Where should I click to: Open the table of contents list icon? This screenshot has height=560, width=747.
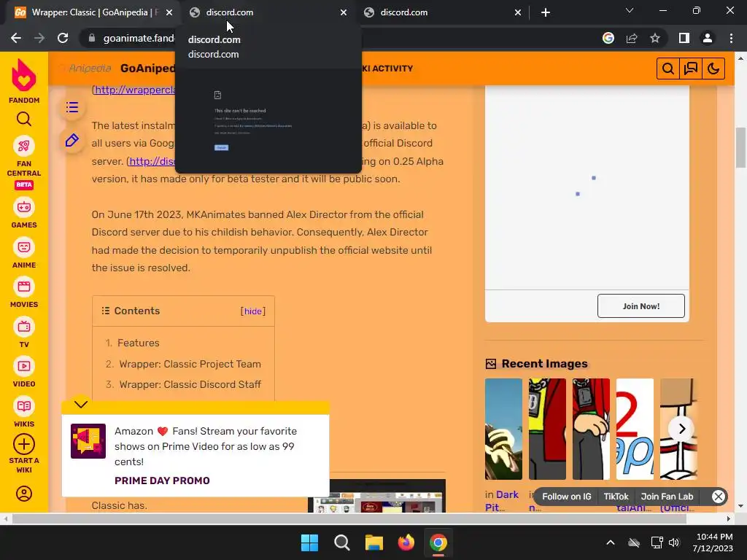(x=72, y=107)
